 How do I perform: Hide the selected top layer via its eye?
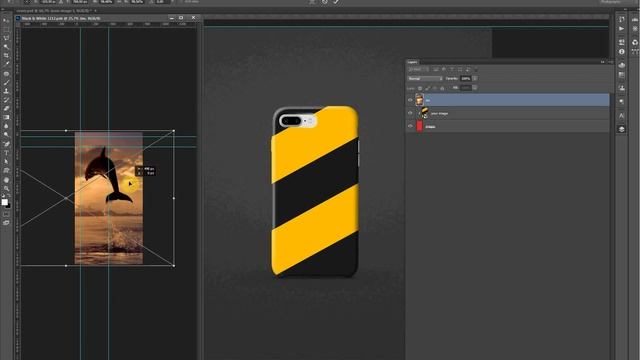410,100
